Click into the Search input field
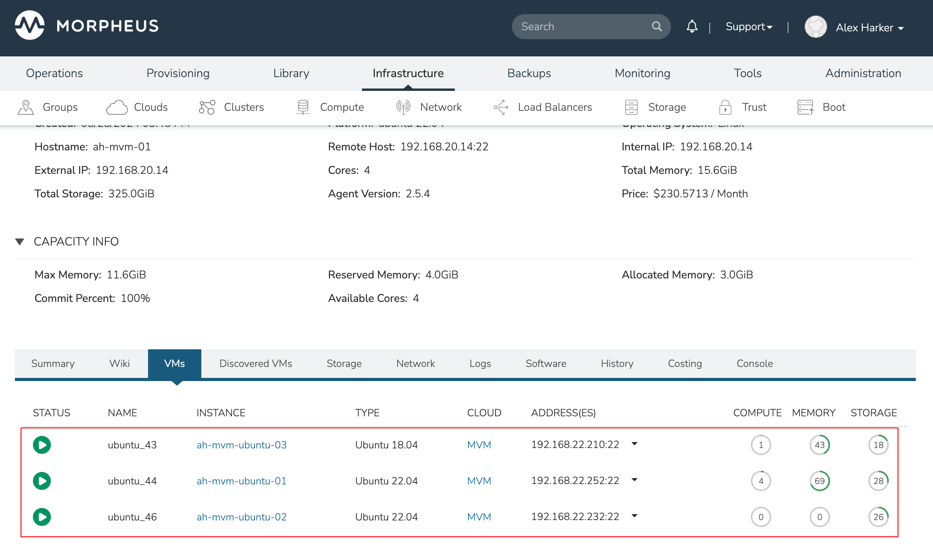933x560 pixels. click(x=580, y=27)
